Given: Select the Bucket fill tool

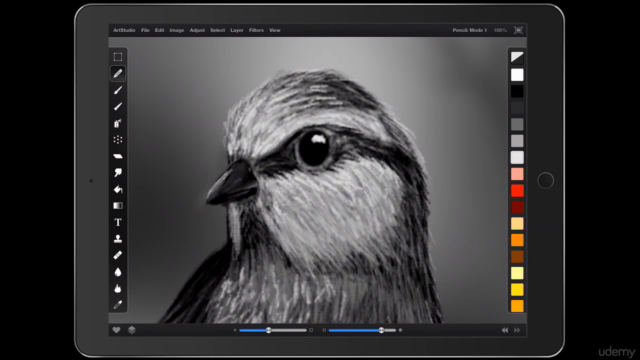Looking at the screenshot, I should point(118,189).
